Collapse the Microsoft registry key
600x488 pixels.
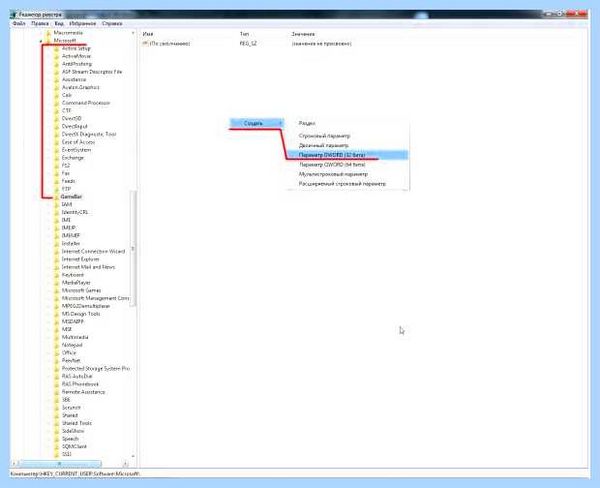pos(41,41)
